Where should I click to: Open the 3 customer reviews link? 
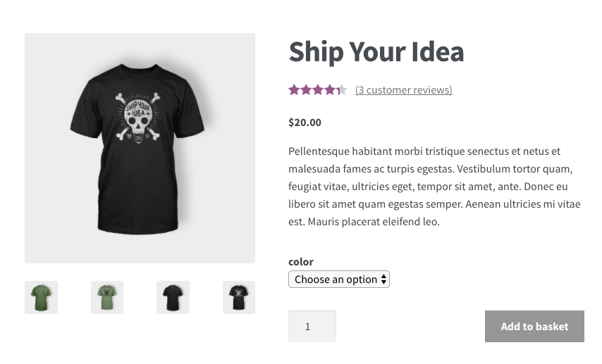404,89
